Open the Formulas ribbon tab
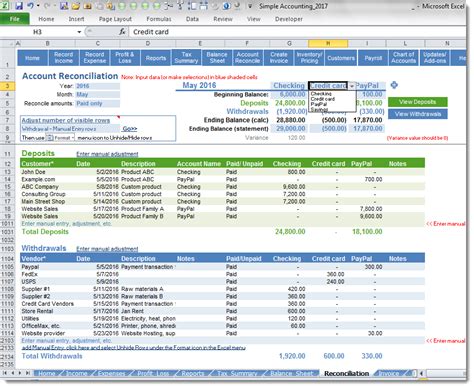Screen dimensions: 474x388 159,19
